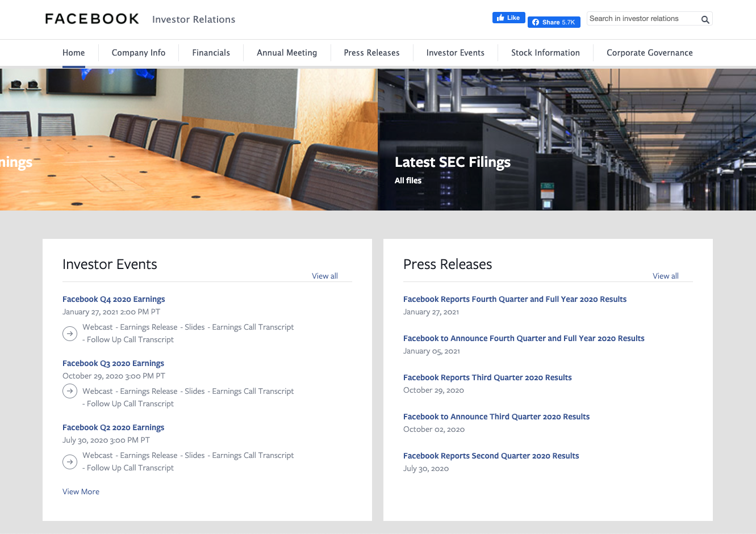
Task: Open the Financials menu
Action: tap(211, 53)
